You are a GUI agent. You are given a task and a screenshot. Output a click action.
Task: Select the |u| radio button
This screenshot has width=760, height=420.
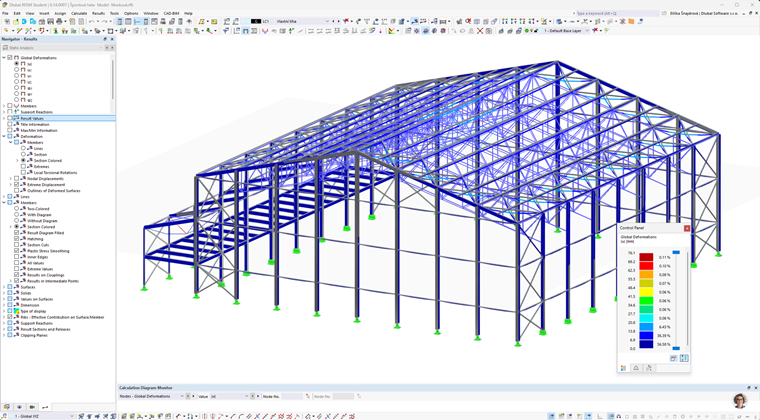click(x=16, y=63)
